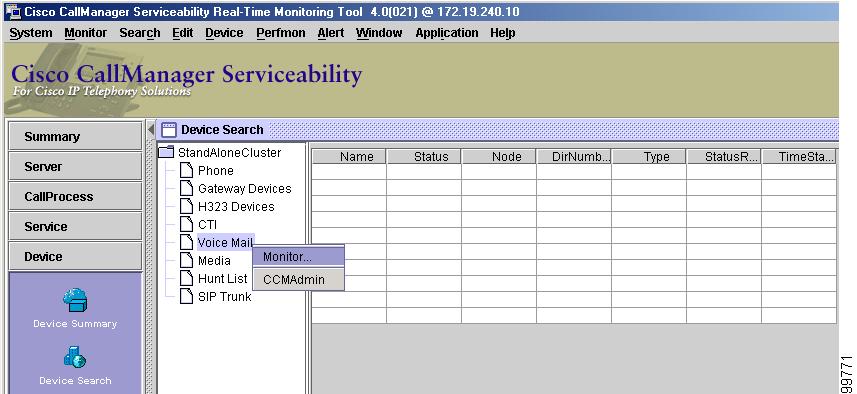Viewport: 857px width, 394px height.
Task: Click the Voice Mail document icon
Action: coord(186,242)
